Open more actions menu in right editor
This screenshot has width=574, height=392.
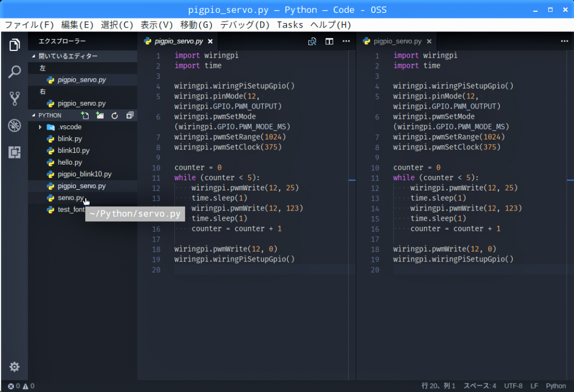pyautogui.click(x=564, y=41)
